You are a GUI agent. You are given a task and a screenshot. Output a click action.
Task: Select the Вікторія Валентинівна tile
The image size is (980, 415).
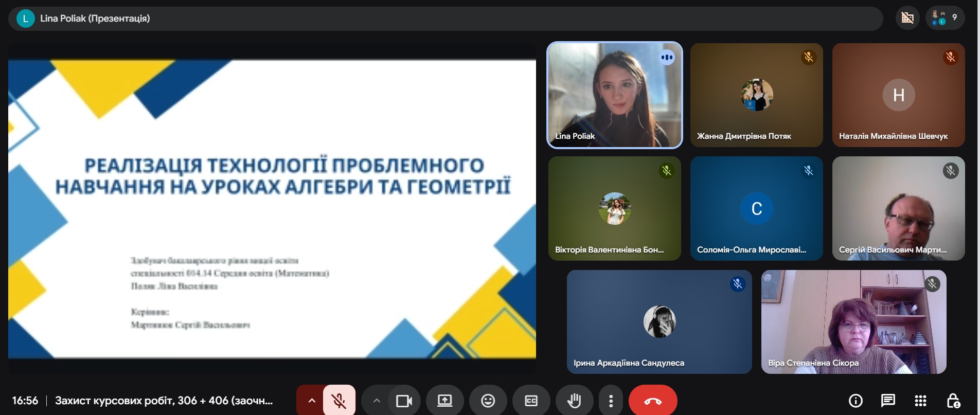[614, 208]
